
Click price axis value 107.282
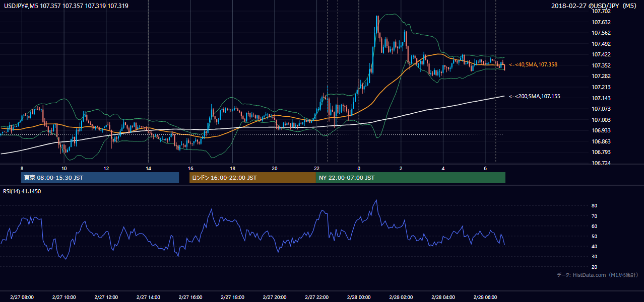point(600,76)
